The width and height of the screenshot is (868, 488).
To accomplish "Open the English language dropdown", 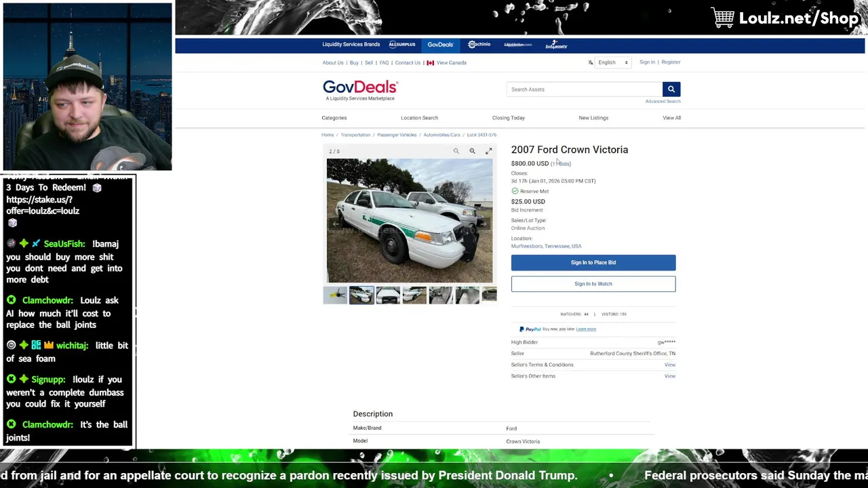I will [x=613, y=62].
